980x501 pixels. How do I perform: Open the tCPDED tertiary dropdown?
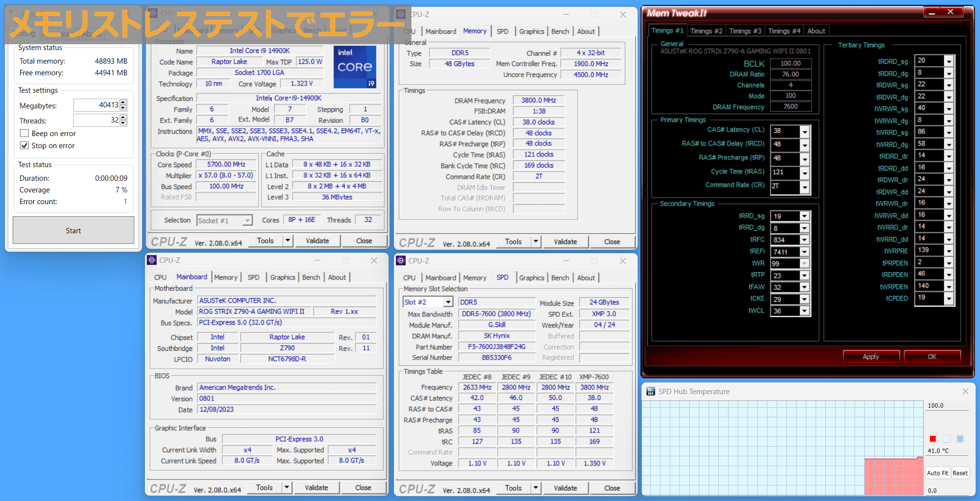[948, 298]
